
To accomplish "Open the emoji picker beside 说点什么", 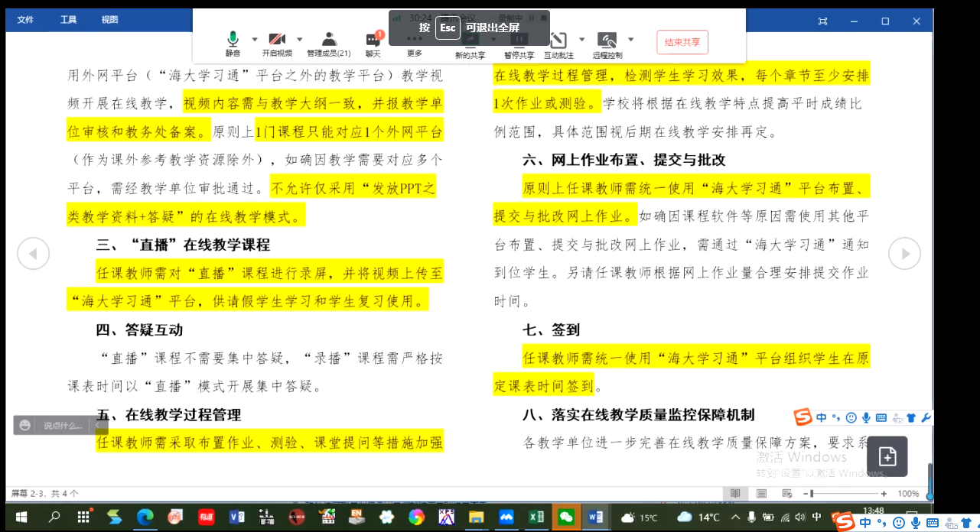I will pyautogui.click(x=25, y=426).
